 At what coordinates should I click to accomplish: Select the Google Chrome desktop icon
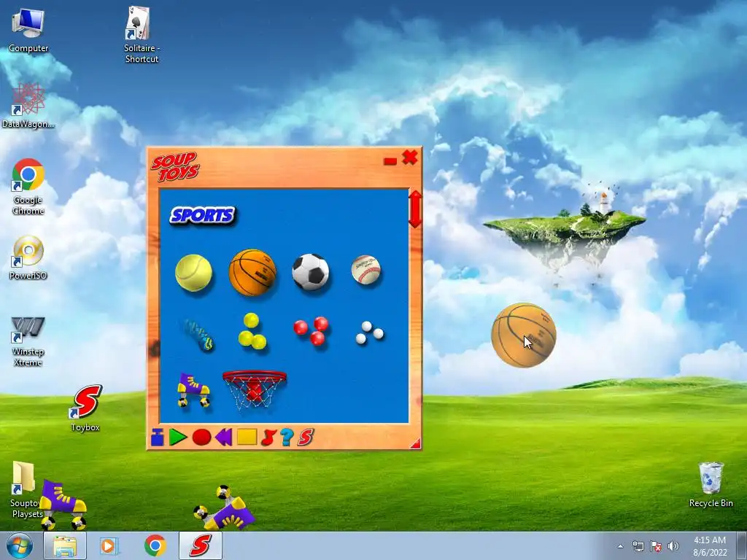pyautogui.click(x=28, y=187)
